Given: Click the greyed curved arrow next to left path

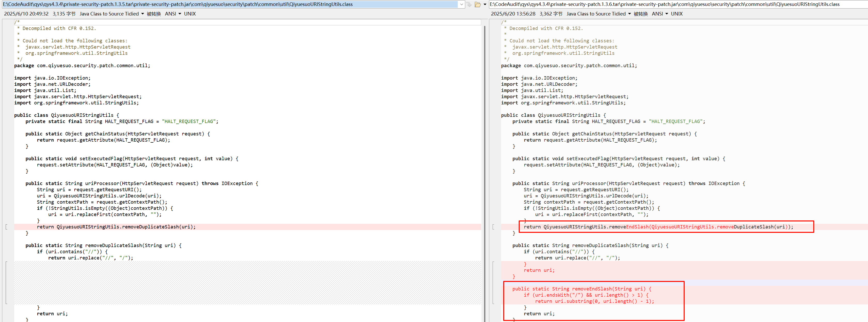Looking at the screenshot, I should [469, 4].
